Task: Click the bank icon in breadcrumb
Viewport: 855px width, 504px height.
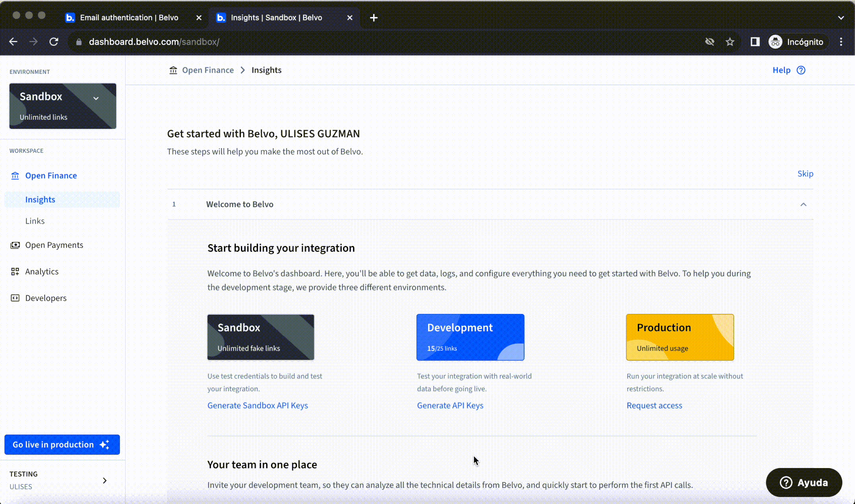Action: [173, 70]
